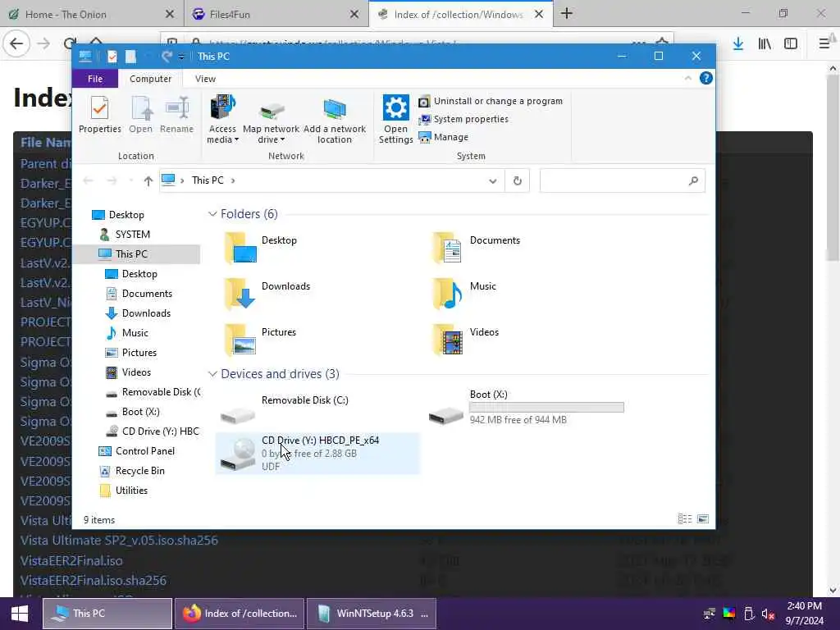Image resolution: width=840 pixels, height=630 pixels.
Task: Click the search magnifier icon in Explorer
Action: 694,180
